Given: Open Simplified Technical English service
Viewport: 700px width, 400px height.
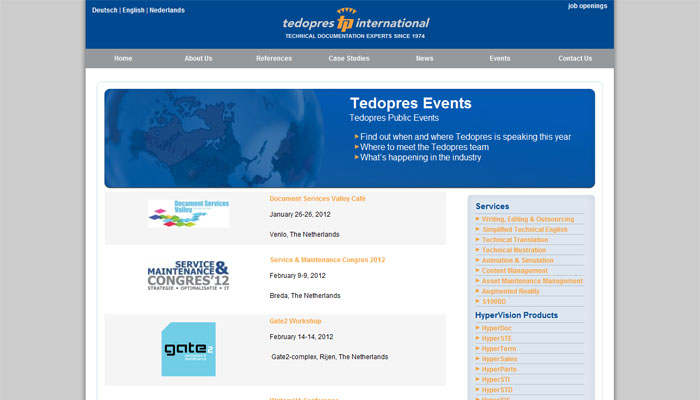Looking at the screenshot, I should tap(525, 229).
